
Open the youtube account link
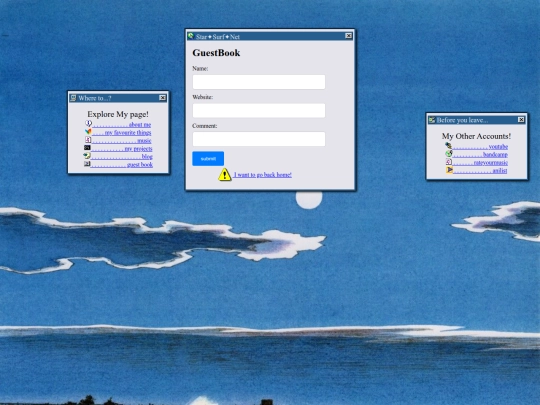(480, 147)
